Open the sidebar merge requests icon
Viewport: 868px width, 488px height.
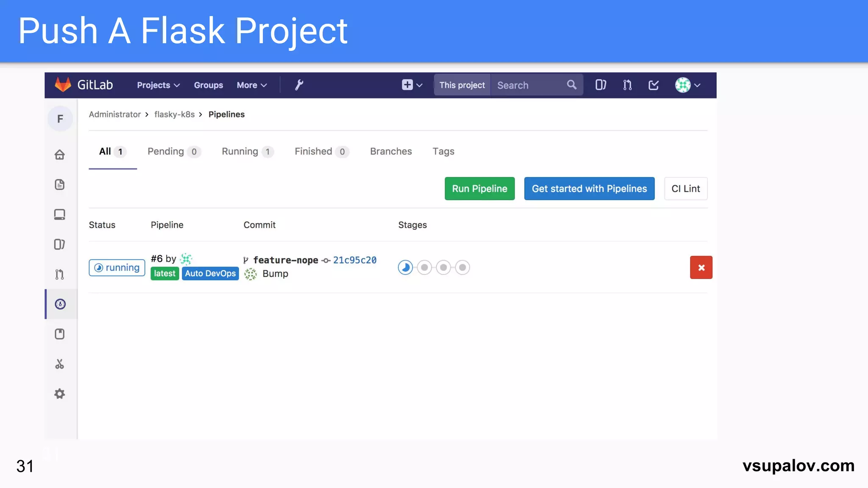click(x=60, y=274)
